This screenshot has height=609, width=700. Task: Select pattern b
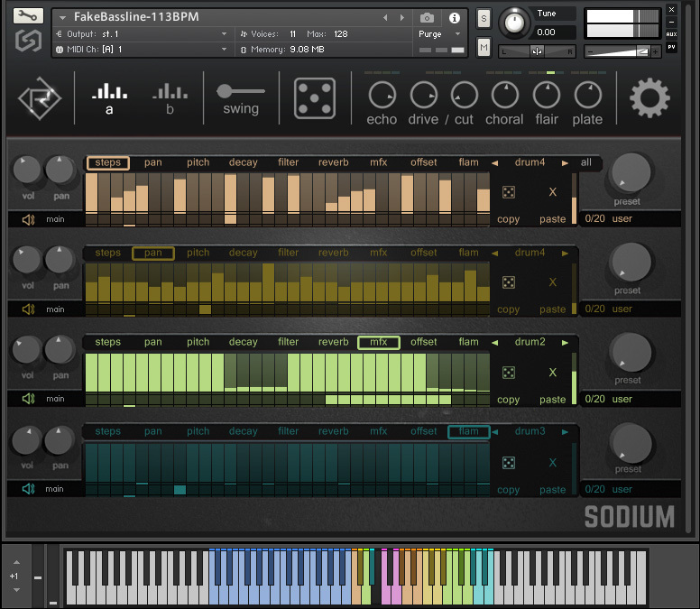(x=170, y=97)
